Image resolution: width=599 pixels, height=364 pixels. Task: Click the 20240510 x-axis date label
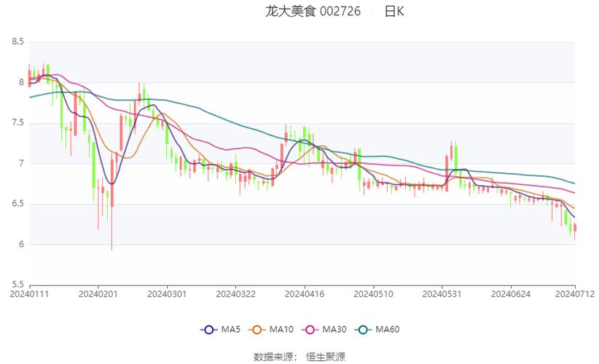373,294
